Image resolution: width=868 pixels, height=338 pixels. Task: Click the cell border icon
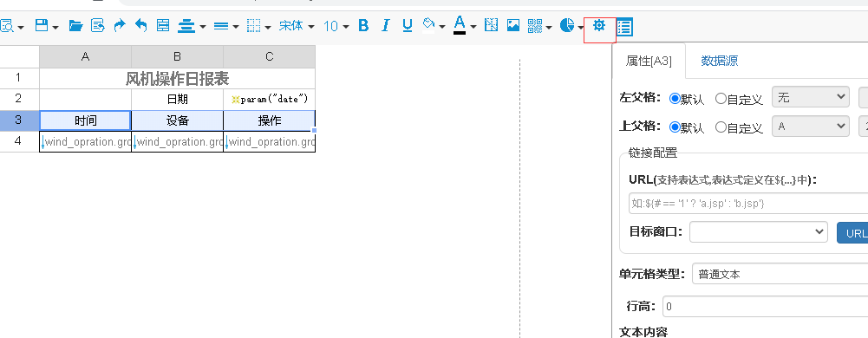click(x=253, y=25)
